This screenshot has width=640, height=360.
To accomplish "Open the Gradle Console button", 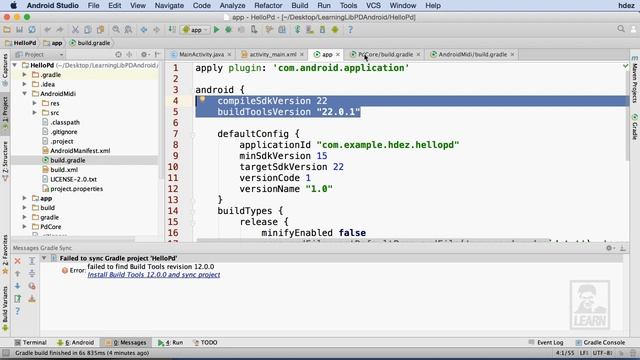I will pyautogui.click(x=600, y=342).
